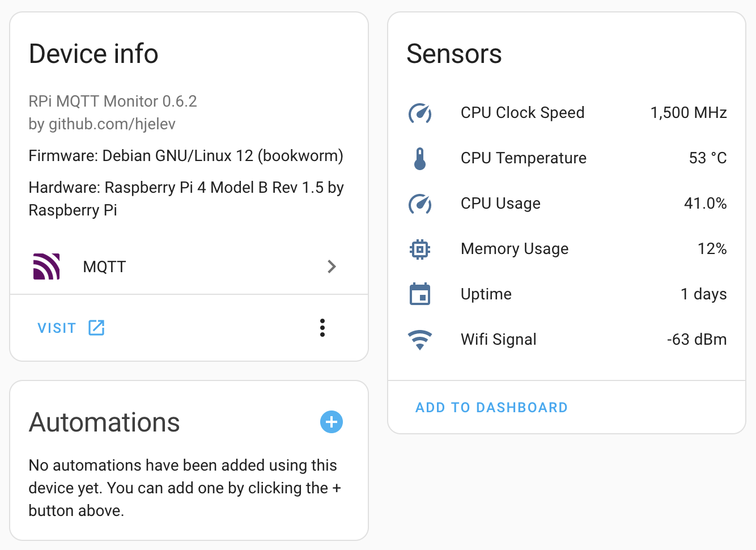
Task: Open the MQTT integration entry
Action: (x=104, y=266)
